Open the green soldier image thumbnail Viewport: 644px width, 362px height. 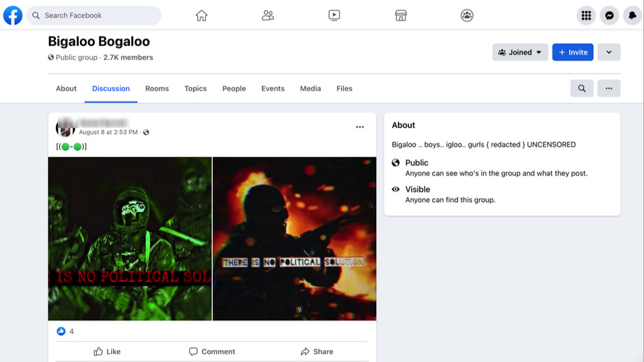click(x=130, y=238)
